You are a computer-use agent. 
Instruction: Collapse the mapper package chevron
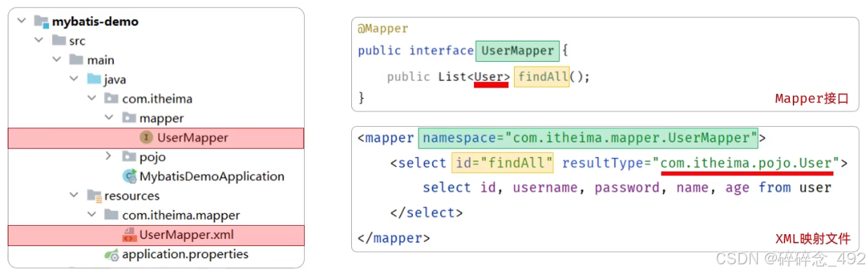(x=109, y=118)
